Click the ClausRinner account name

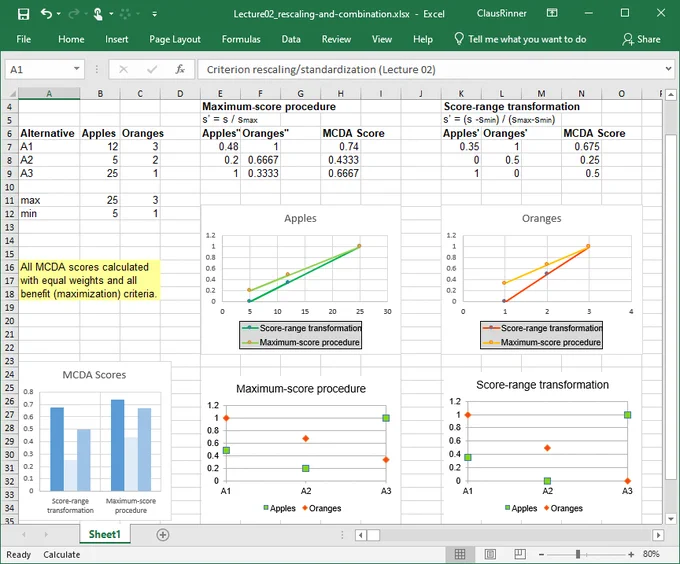coord(502,13)
